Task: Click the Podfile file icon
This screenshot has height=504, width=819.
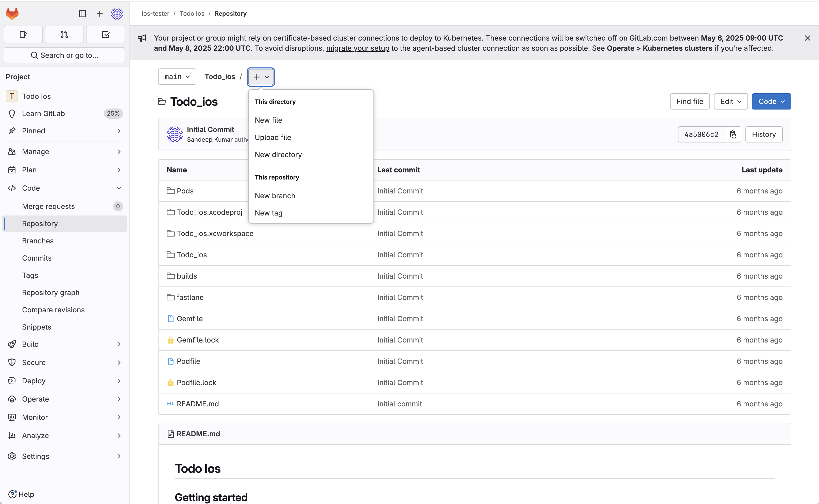Action: [x=170, y=361]
